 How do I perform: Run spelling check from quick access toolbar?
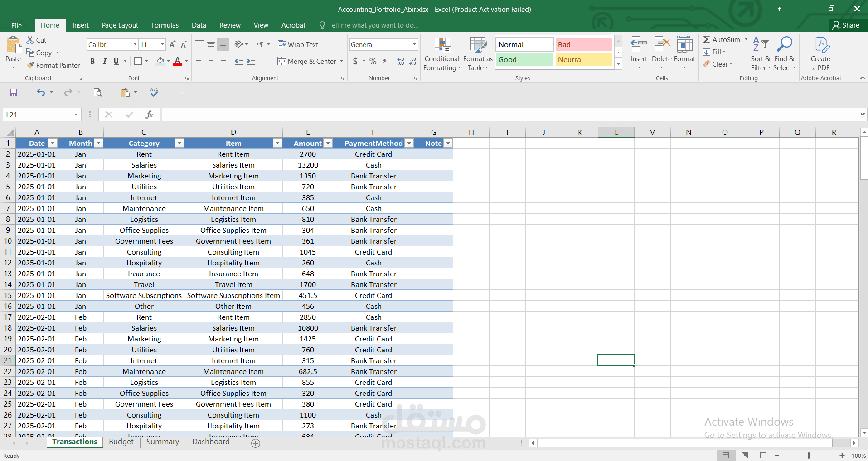[154, 92]
